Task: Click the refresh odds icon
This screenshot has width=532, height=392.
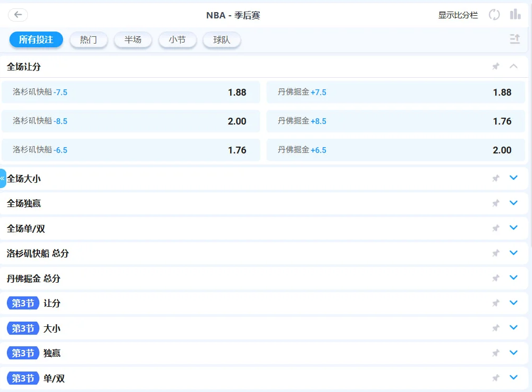Action: pyautogui.click(x=494, y=15)
